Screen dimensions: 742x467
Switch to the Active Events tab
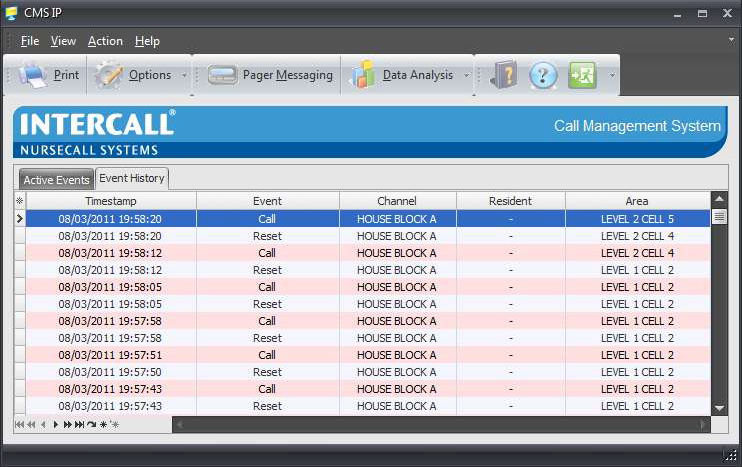pos(57,180)
